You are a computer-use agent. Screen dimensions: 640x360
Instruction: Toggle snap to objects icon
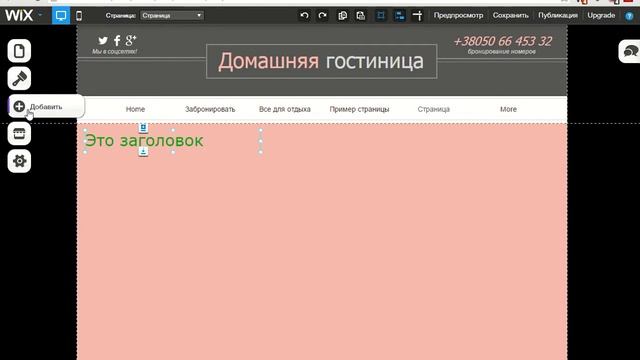click(x=399, y=16)
